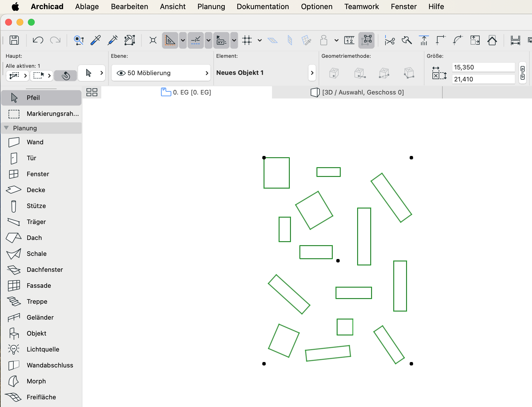Image resolution: width=532 pixels, height=407 pixels.
Task: Select the Fassade curtain wall tool
Action: [42, 285]
